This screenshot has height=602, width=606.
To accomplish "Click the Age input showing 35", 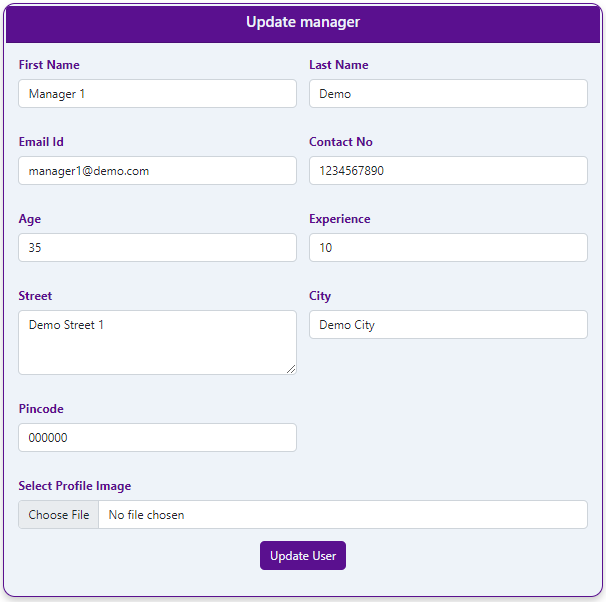I will pos(157,247).
